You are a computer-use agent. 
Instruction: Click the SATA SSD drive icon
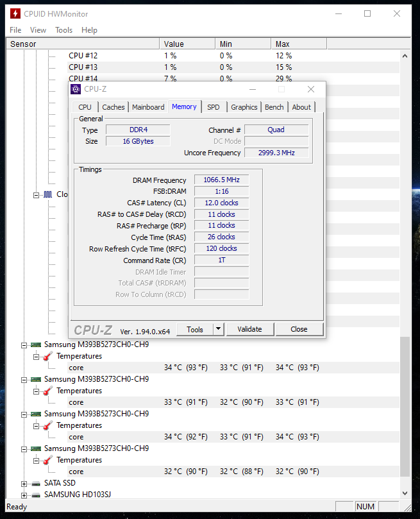(36, 484)
